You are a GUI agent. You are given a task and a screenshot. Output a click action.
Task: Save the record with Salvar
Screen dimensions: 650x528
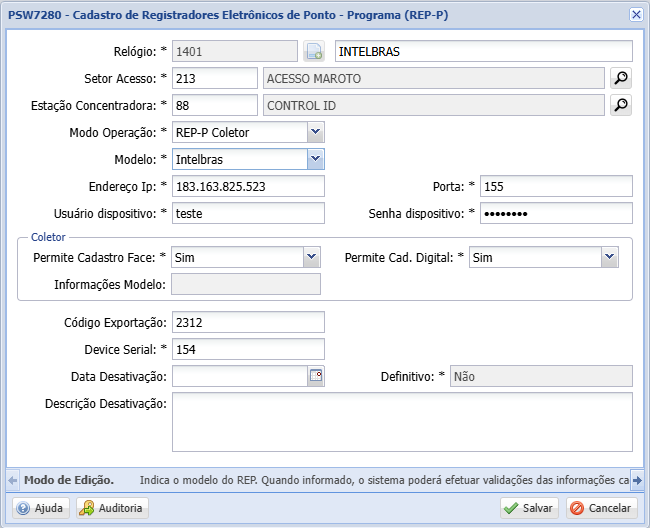tap(529, 508)
